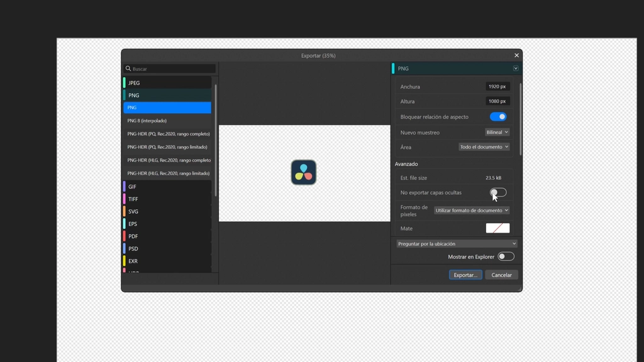Image resolution: width=644 pixels, height=362 pixels.
Task: Select the EPS format category
Action: tap(167, 224)
